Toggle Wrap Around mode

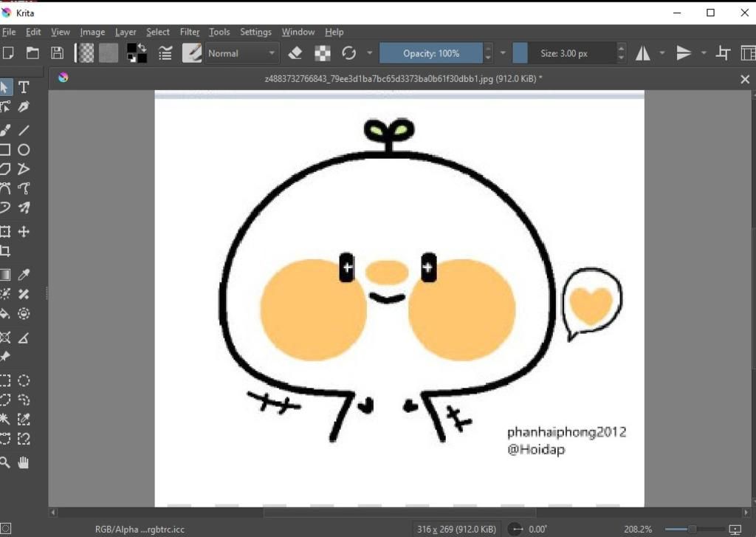tap(723, 53)
